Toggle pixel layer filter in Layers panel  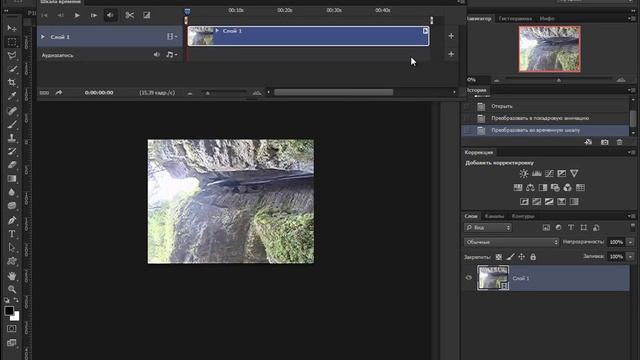pyautogui.click(x=546, y=228)
